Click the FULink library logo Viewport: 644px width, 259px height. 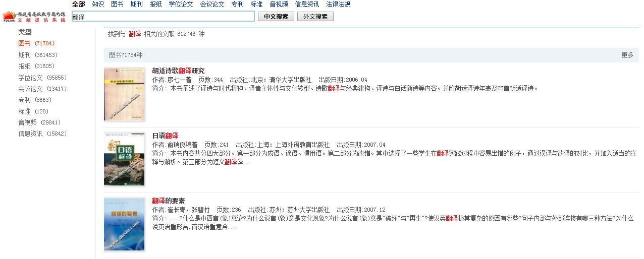[x=34, y=16]
